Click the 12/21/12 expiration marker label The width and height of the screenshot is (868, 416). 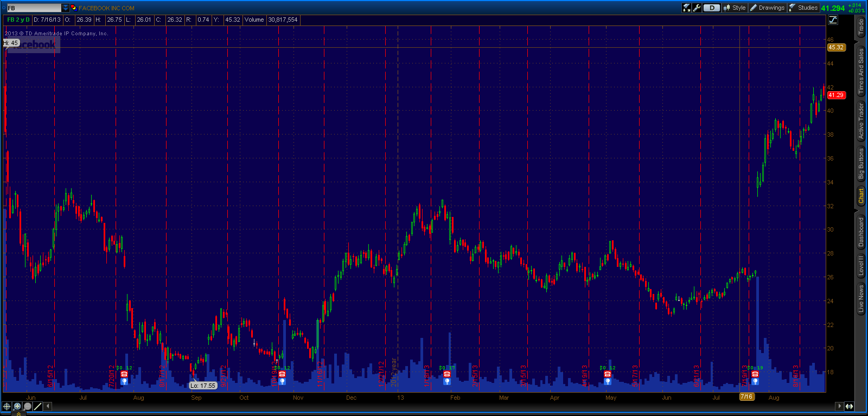pyautogui.click(x=381, y=373)
